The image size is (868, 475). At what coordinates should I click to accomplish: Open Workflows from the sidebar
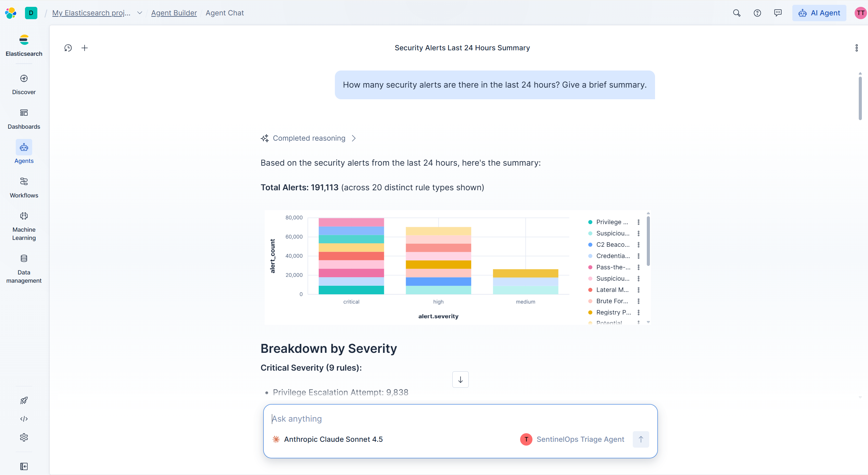[x=24, y=188]
